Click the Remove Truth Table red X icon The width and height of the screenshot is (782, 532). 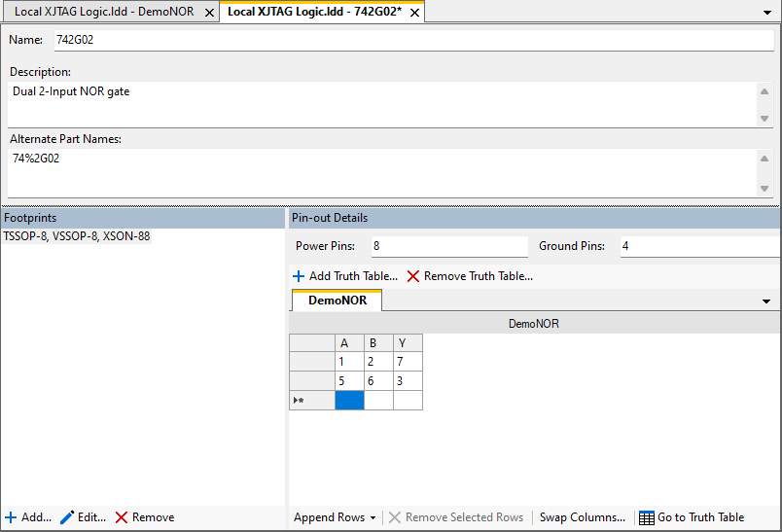coord(413,276)
